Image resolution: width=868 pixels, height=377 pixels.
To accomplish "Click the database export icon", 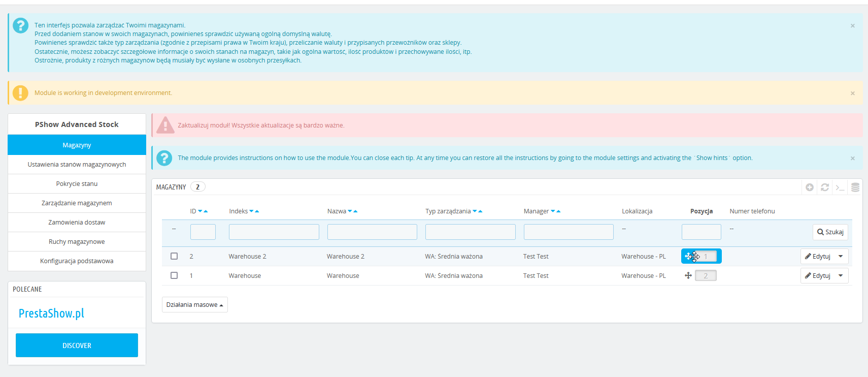I will [x=855, y=187].
